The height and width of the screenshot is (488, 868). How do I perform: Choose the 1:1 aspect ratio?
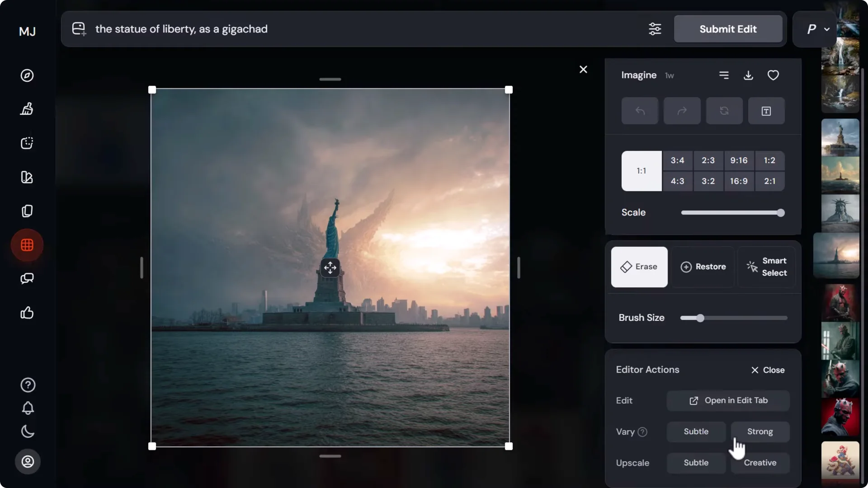[x=641, y=171]
